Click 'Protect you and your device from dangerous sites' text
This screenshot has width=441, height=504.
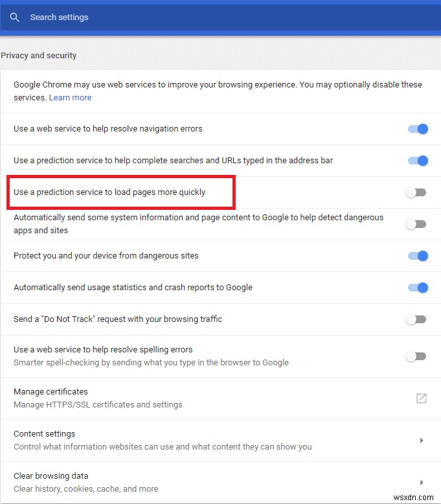click(106, 255)
